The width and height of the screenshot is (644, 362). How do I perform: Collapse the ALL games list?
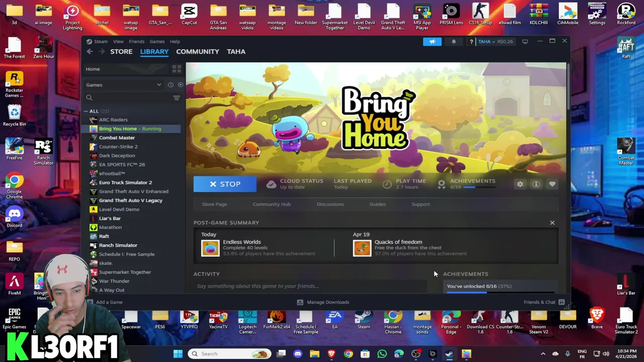point(86,111)
